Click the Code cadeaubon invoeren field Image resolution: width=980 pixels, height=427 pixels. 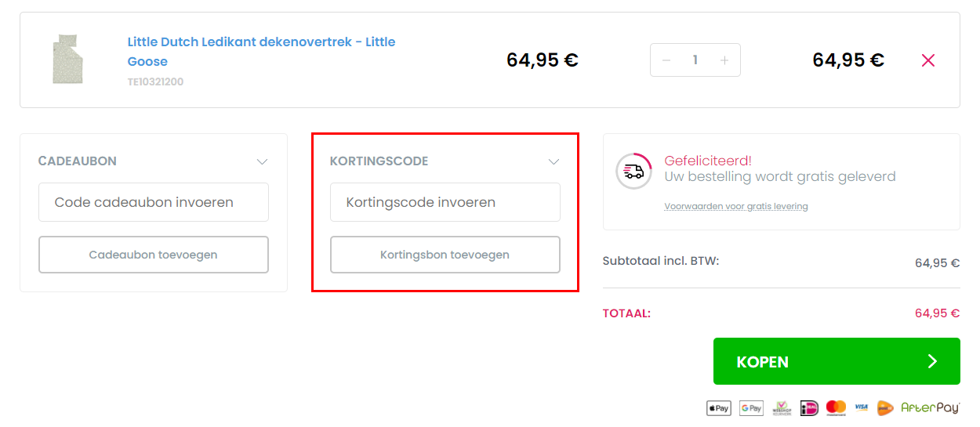pos(154,202)
